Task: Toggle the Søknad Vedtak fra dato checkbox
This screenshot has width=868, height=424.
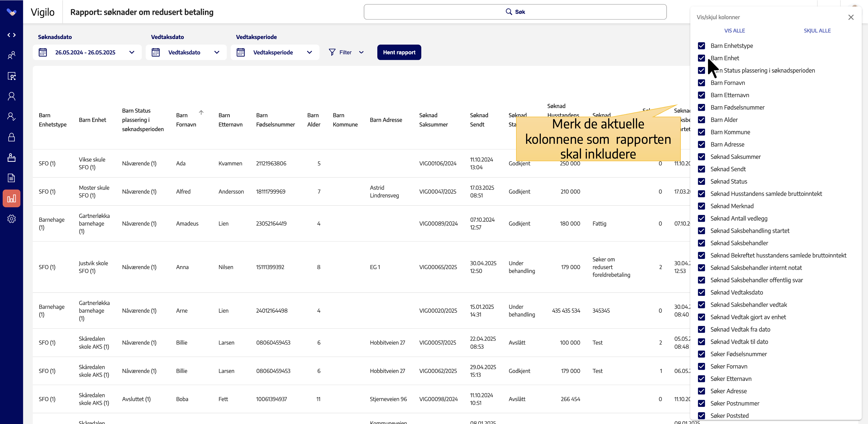Action: 701,330
